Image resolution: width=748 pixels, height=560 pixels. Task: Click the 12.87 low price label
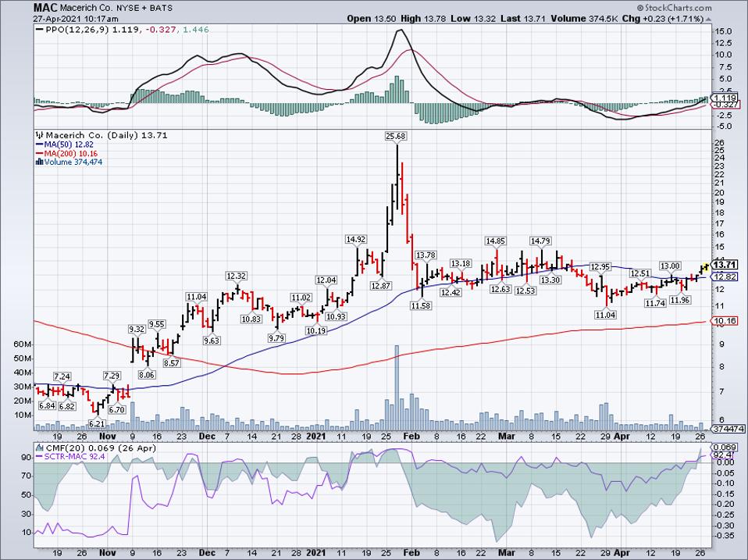pos(380,286)
